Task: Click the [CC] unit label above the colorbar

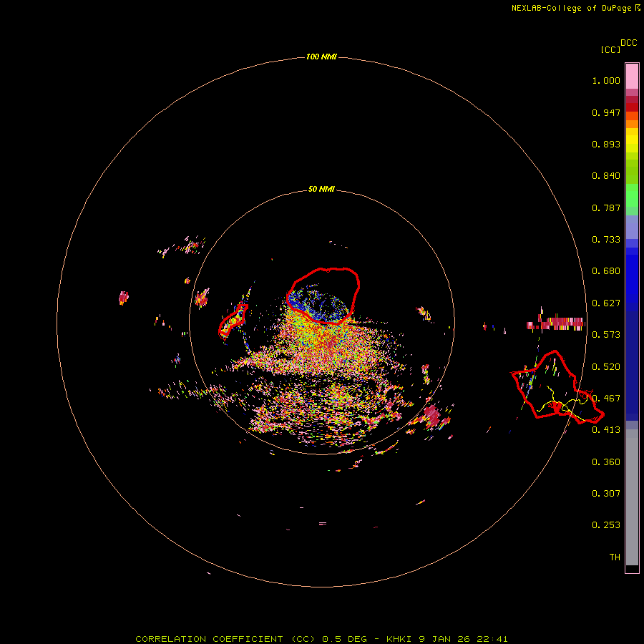Action: 610,49
